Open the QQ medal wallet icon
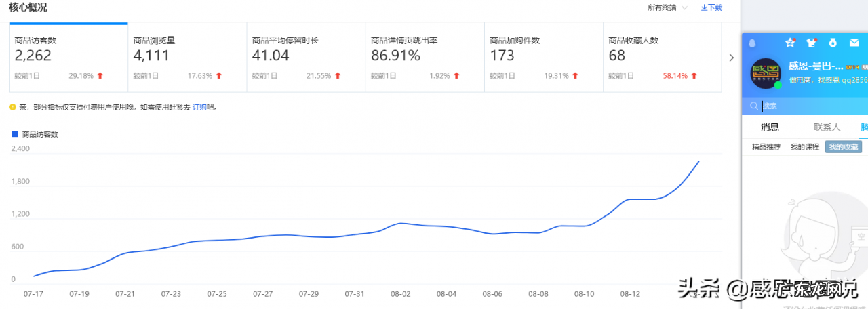The image size is (868, 309). point(833,43)
